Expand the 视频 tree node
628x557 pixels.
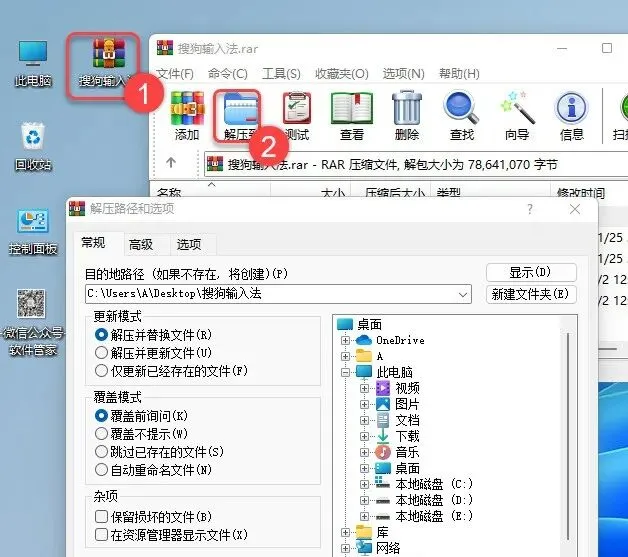pos(364,388)
